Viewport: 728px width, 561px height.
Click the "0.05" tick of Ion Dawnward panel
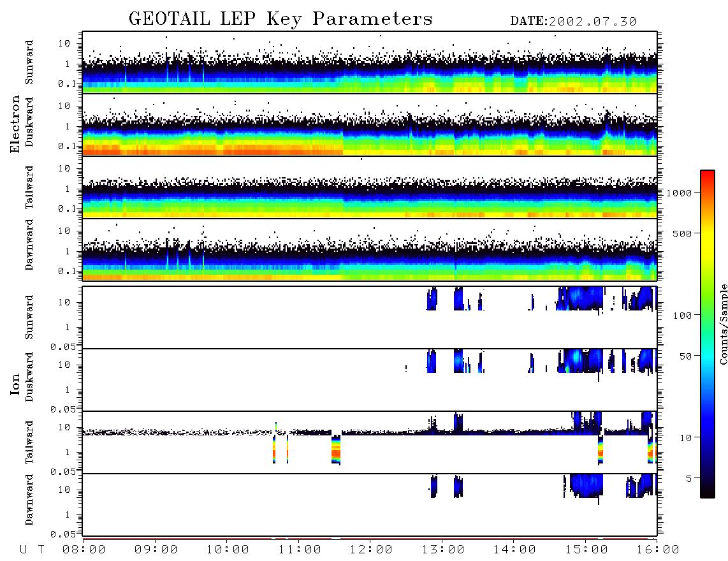pyautogui.click(x=63, y=534)
